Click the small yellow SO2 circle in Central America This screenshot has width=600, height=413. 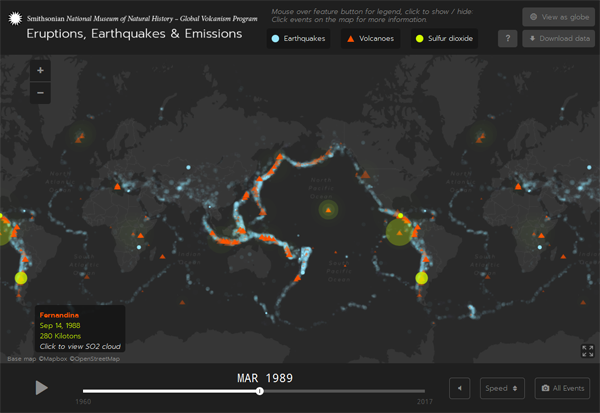pyautogui.click(x=400, y=215)
